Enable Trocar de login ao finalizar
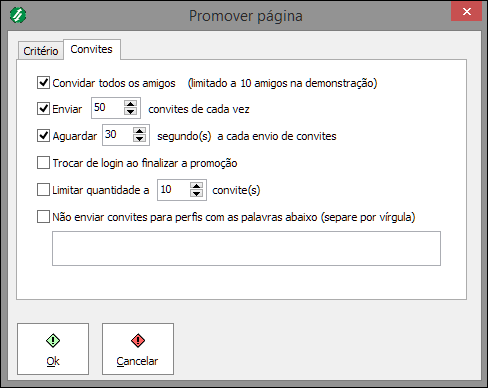 pyautogui.click(x=43, y=163)
